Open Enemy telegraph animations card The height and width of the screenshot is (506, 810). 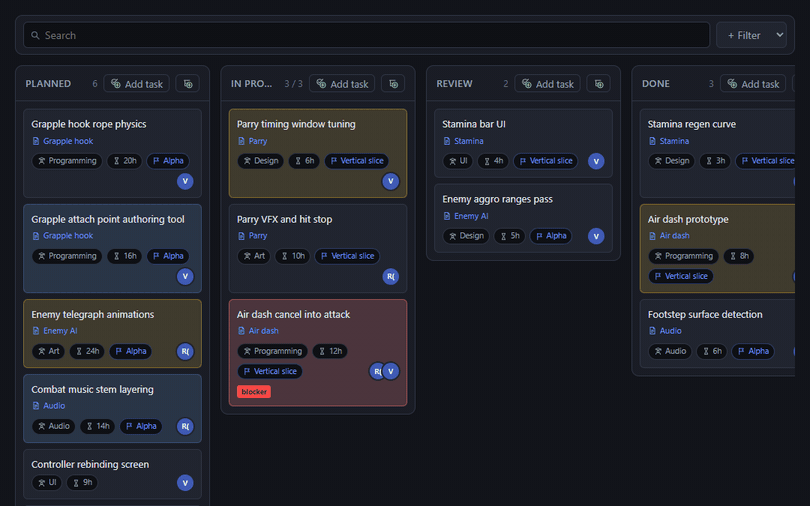pos(112,334)
